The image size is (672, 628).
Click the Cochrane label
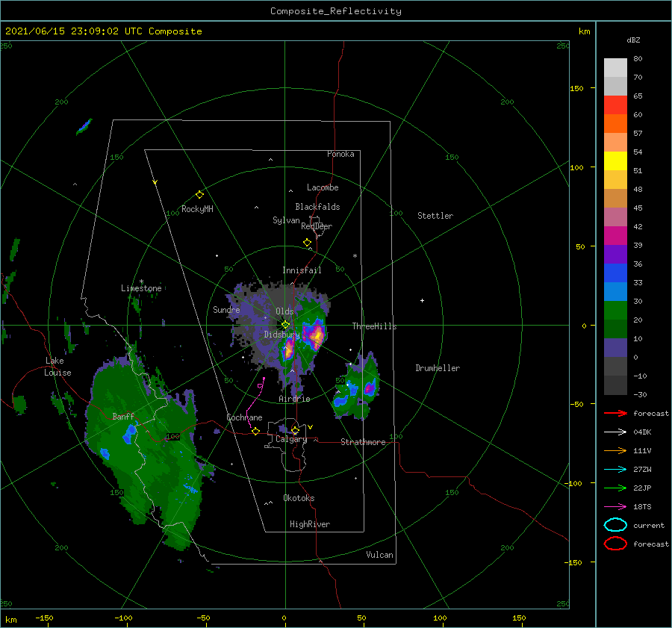[244, 417]
